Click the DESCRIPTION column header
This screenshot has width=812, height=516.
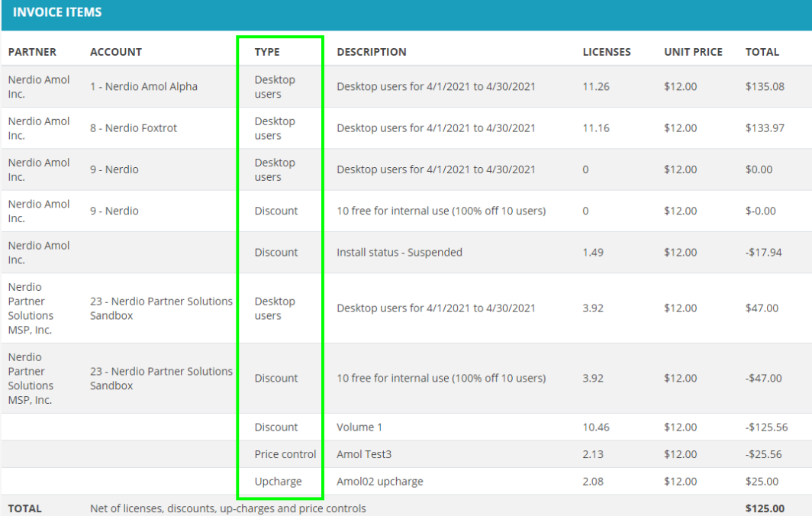(x=372, y=52)
